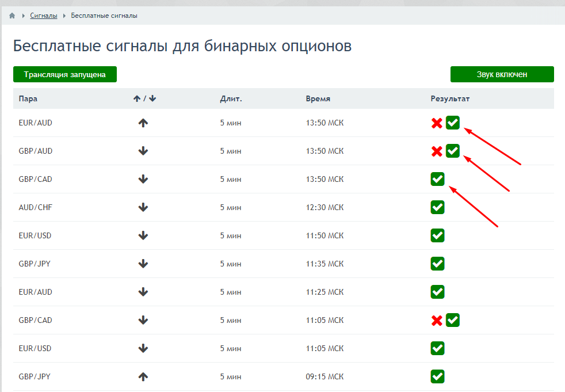The width and height of the screenshot is (565, 392).
Task: Click the 09:15 МСК time cell
Action: pos(325,376)
